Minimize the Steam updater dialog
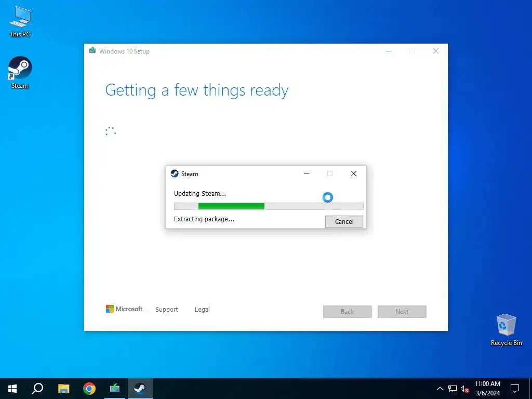This screenshot has width=532, height=399. pyautogui.click(x=307, y=174)
